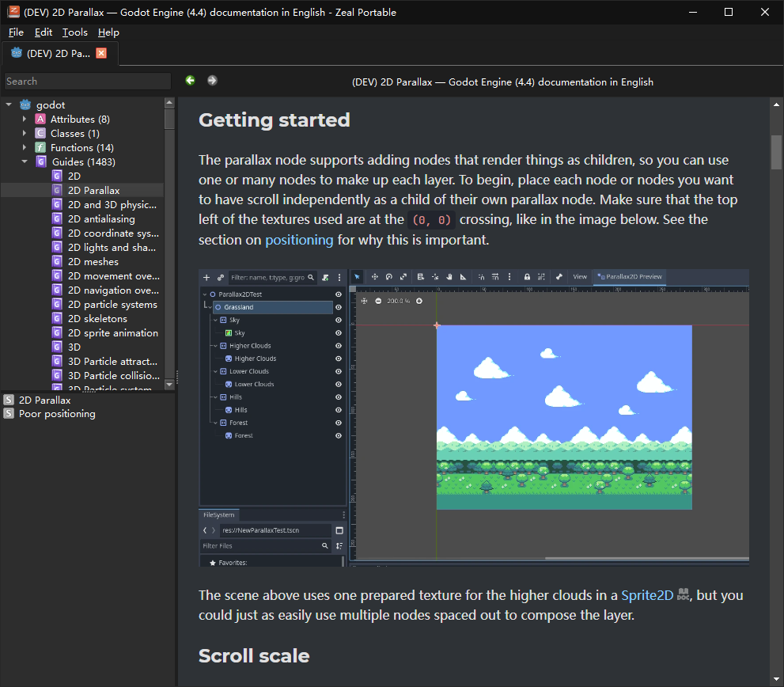784x687 pixels.
Task: Open the Edit menu
Action: tap(44, 32)
